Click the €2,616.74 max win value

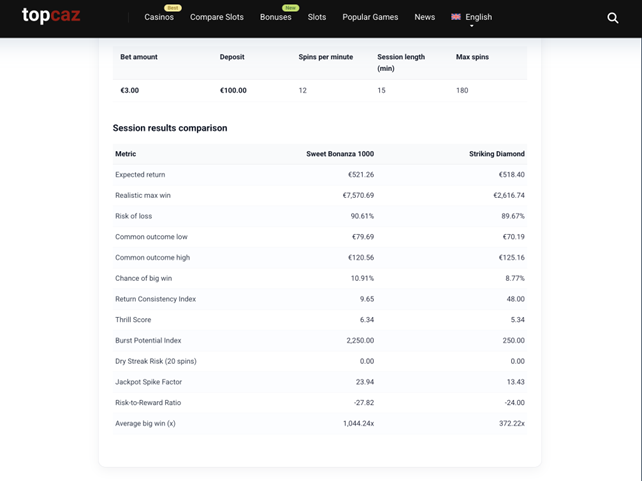pos(509,195)
